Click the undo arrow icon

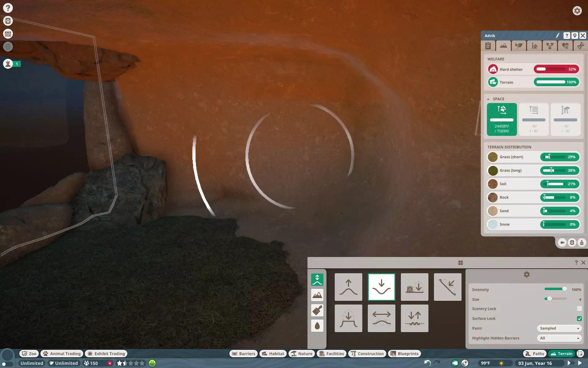[427, 363]
